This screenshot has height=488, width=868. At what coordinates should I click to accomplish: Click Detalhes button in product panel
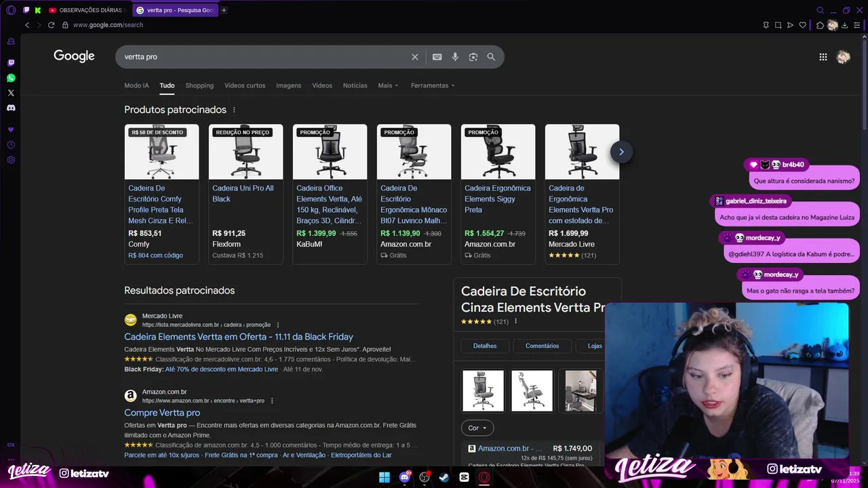point(485,346)
